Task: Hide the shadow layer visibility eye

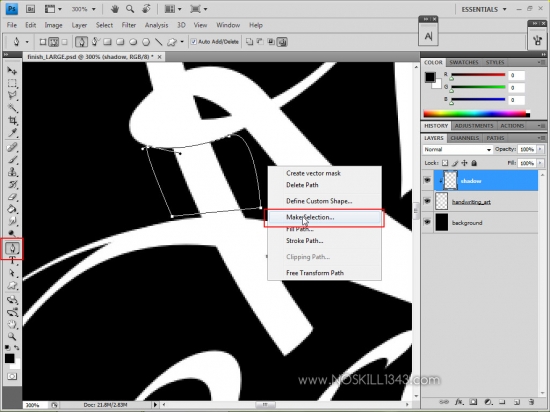Action: point(427,181)
